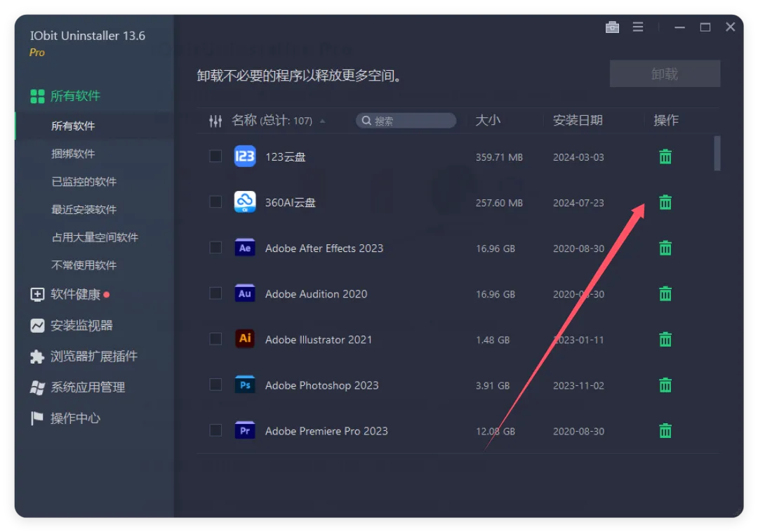
Task: Click the 1.48 GB size value
Action: 493,340
